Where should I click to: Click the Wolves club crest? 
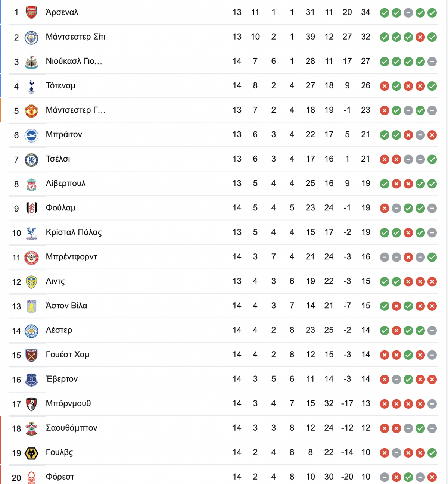[x=31, y=453]
